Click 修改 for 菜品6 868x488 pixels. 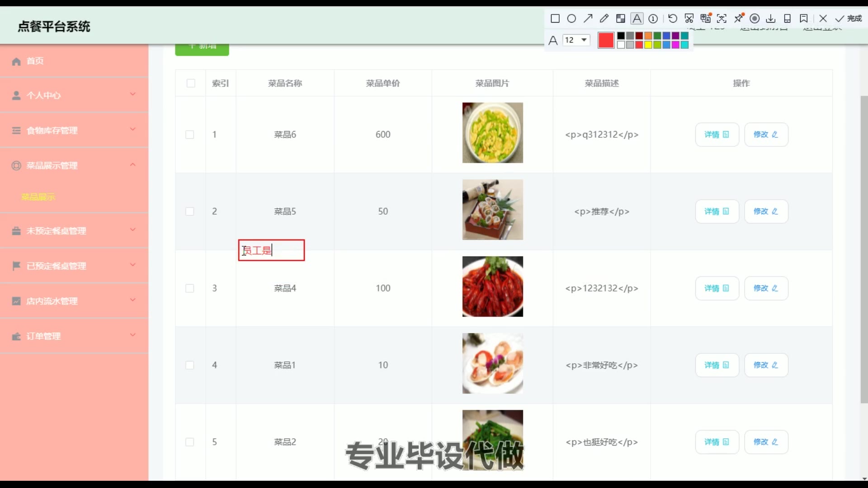[x=766, y=135]
